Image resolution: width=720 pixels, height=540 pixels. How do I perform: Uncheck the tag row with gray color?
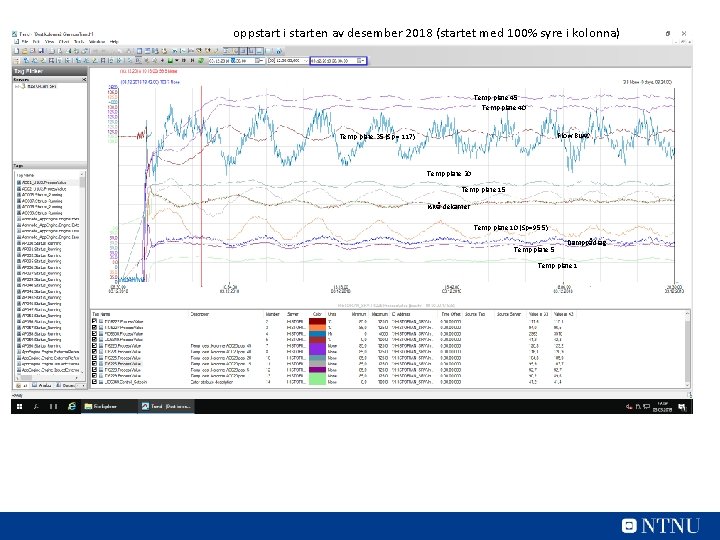tap(94, 364)
